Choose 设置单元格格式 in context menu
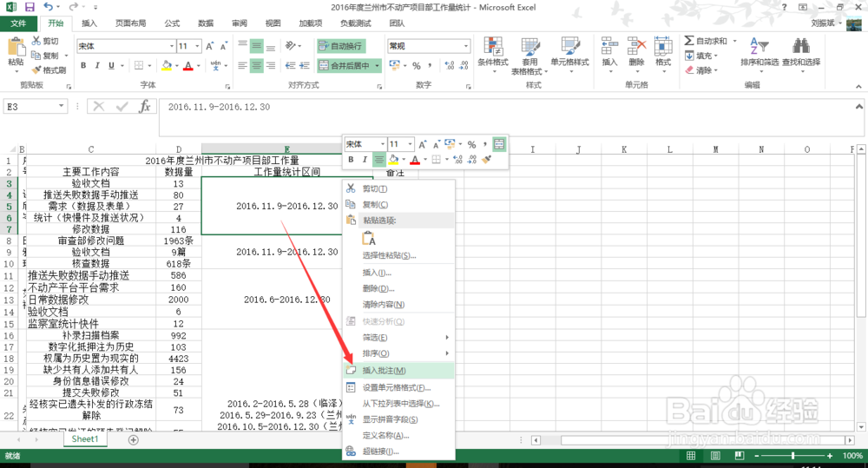The width and height of the screenshot is (868, 468). (398, 388)
